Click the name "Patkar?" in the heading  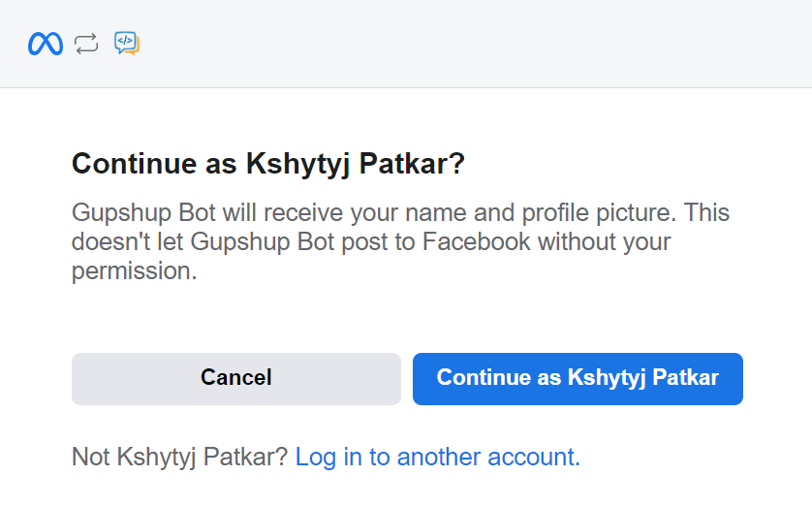pos(412,164)
